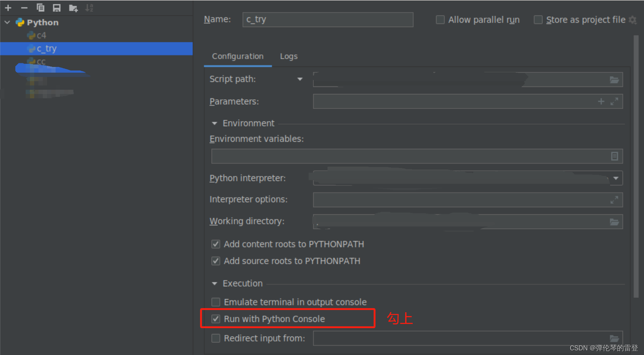Sort configurations alphabetically
The image size is (644, 355).
tap(89, 8)
